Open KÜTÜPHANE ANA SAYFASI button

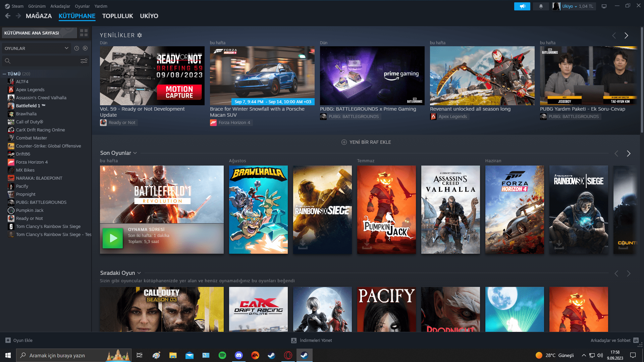click(x=40, y=33)
